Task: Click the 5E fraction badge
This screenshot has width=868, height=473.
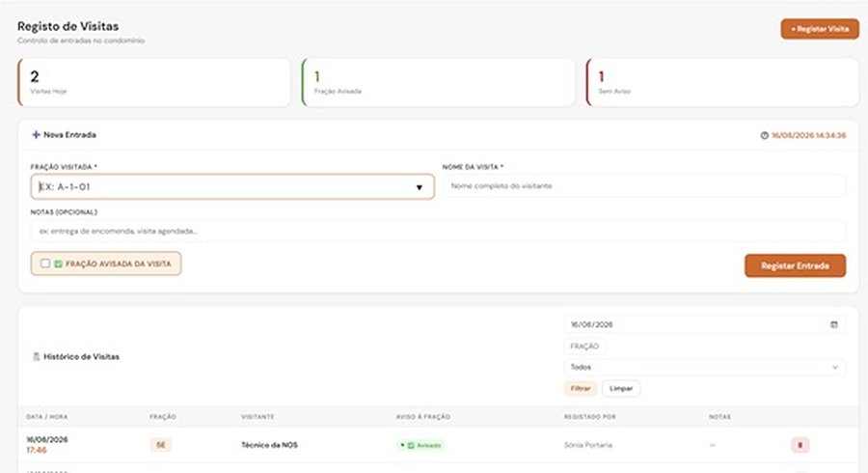Action: coord(160,445)
